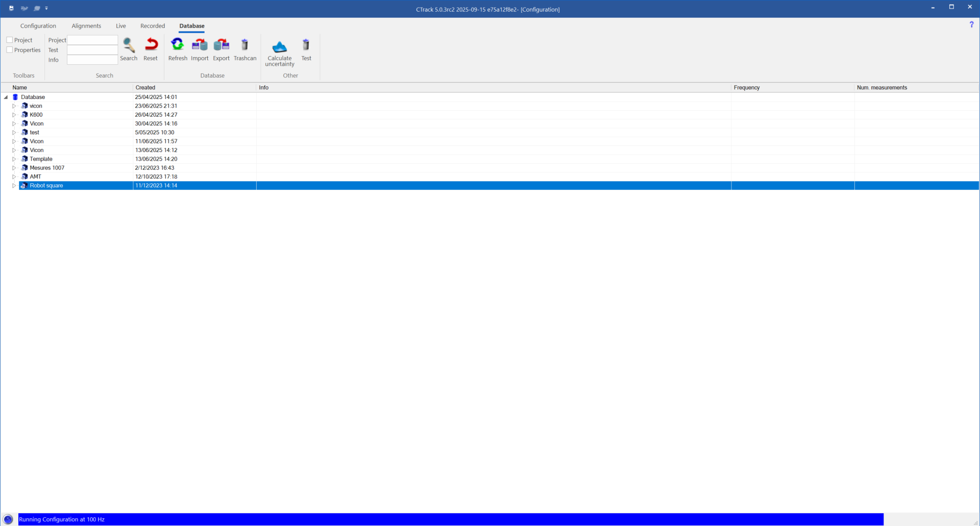Click the Import database icon
Image resolution: width=980 pixels, height=526 pixels.
[x=200, y=46]
